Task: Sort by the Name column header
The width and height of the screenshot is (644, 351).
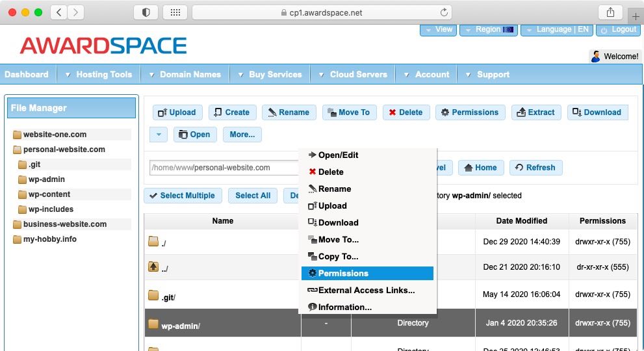Action: (223, 221)
